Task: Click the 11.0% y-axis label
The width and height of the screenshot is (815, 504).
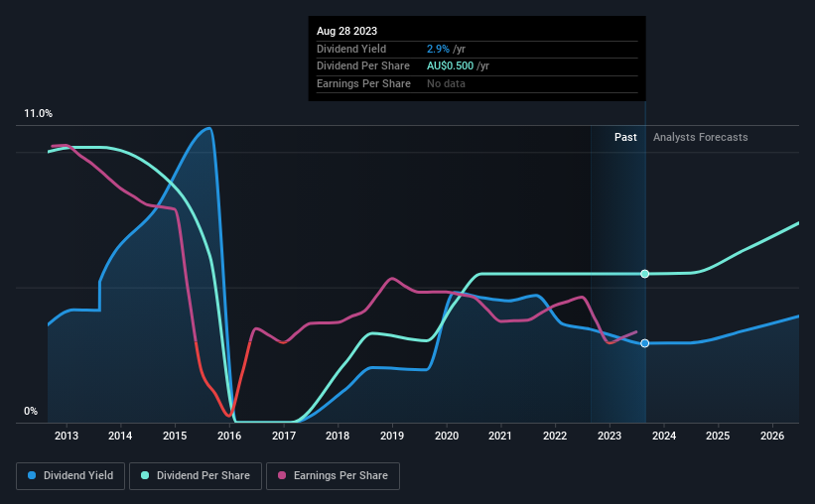Action: coord(38,114)
